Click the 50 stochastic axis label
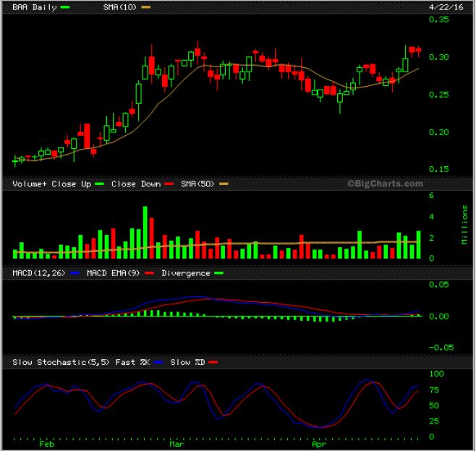This screenshot has width=476, height=451. click(x=434, y=405)
